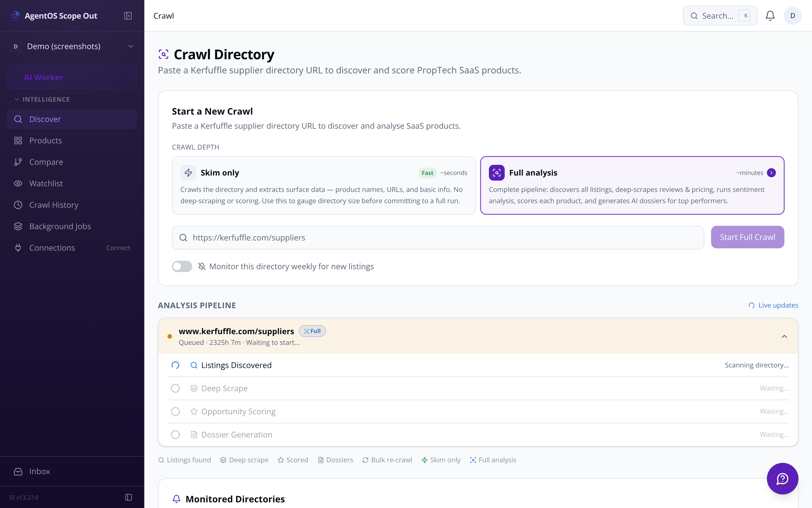Open the Demo (screenshots) workspace dropdown
Image resolution: width=812 pixels, height=508 pixels.
72,46
